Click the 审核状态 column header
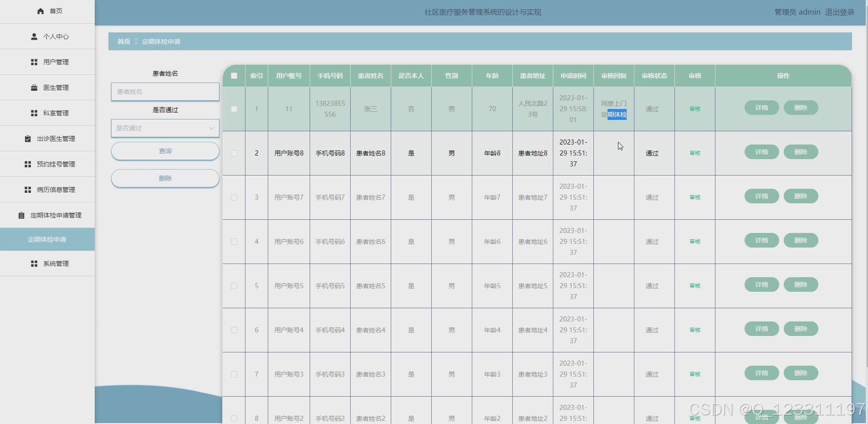The width and height of the screenshot is (868, 424). [654, 76]
